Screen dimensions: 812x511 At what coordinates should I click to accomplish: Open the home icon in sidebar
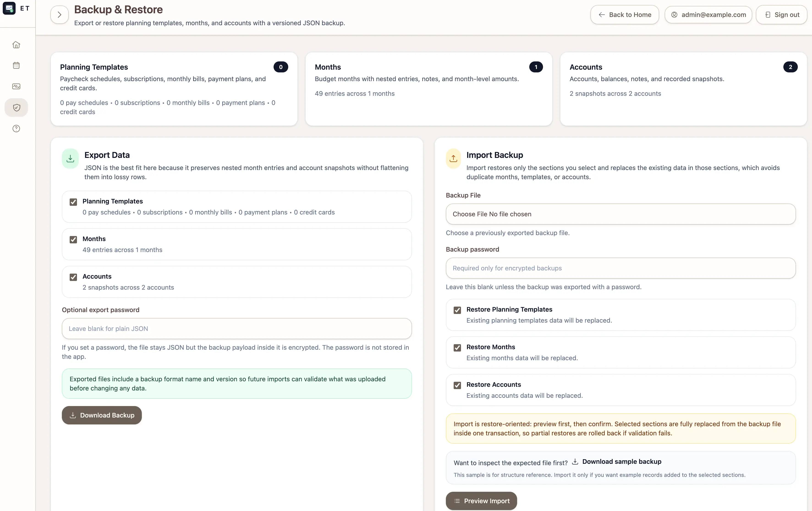[16, 45]
